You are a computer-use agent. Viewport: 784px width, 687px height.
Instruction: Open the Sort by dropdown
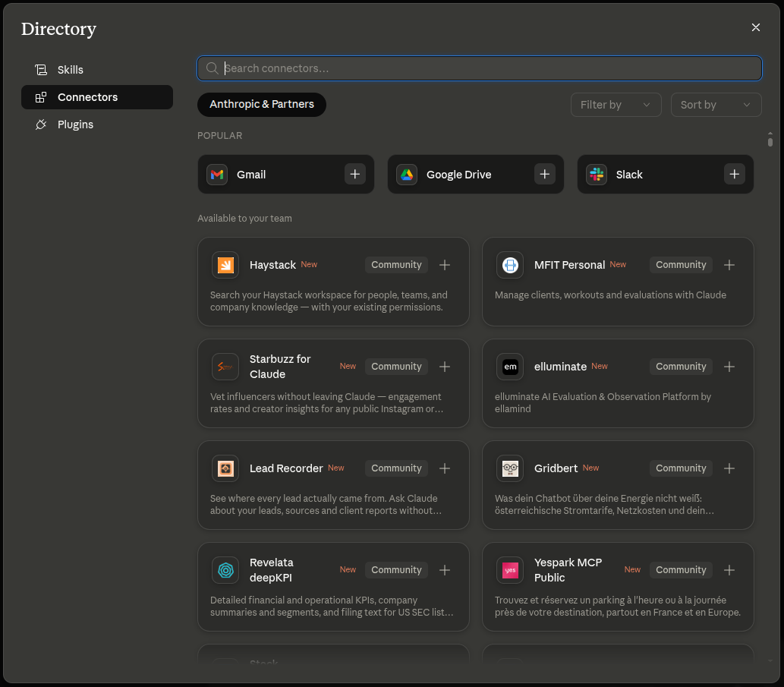point(716,105)
